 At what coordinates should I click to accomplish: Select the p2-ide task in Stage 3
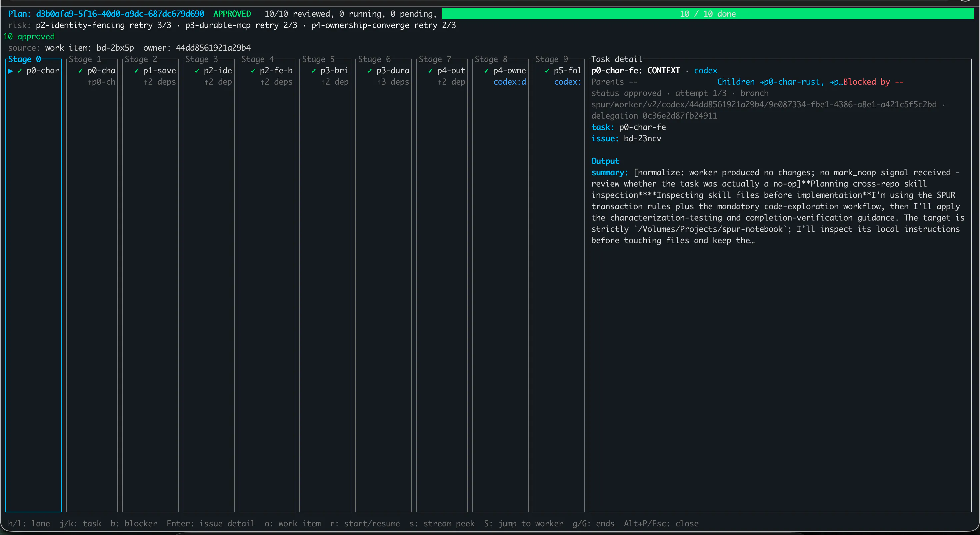[x=218, y=71]
